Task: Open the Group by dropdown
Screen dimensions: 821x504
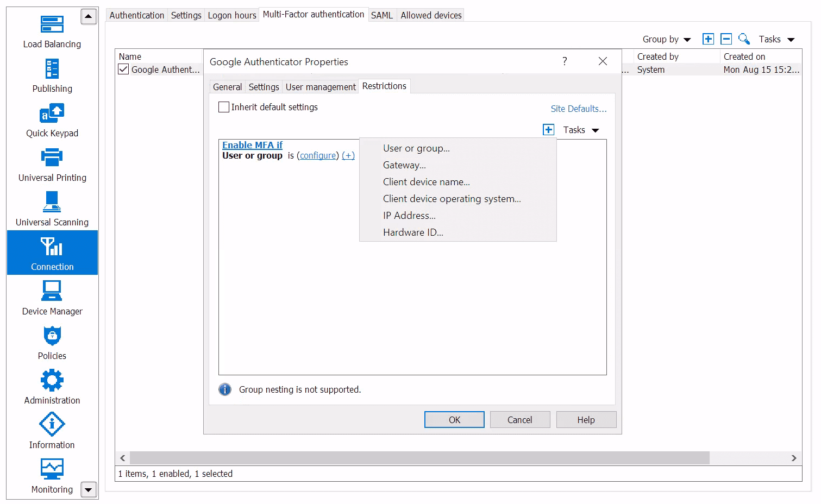Action: 667,39
